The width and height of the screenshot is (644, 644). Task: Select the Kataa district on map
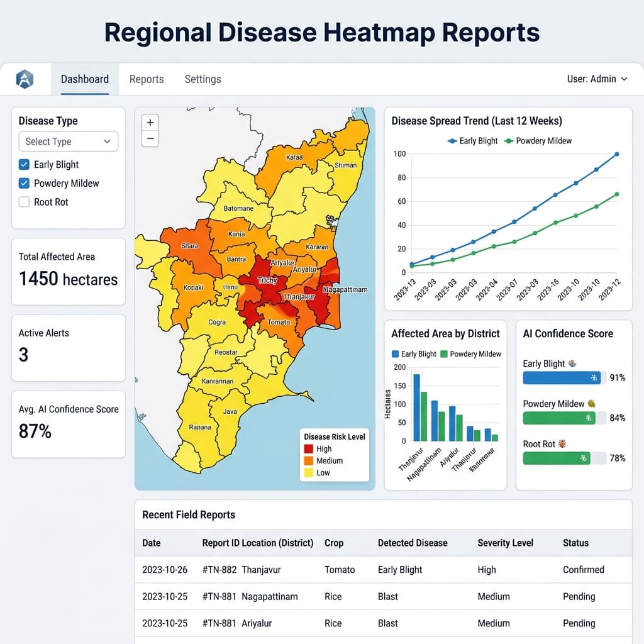294,157
